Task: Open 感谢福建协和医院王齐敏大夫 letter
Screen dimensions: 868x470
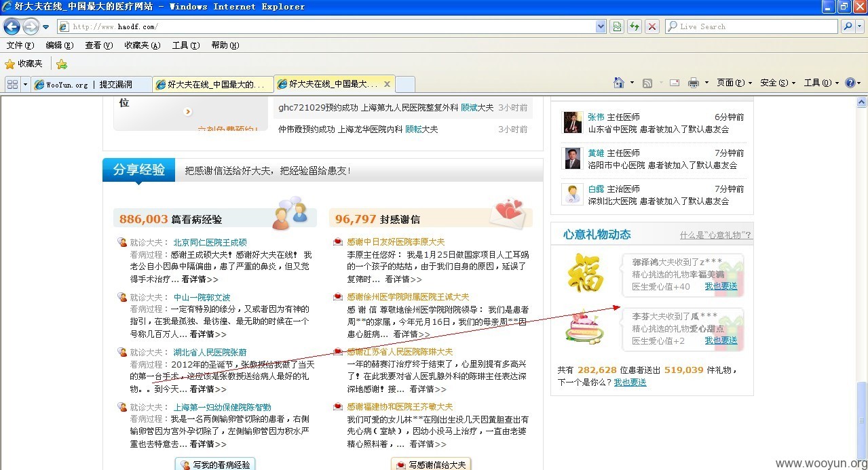Action: pyautogui.click(x=400, y=406)
